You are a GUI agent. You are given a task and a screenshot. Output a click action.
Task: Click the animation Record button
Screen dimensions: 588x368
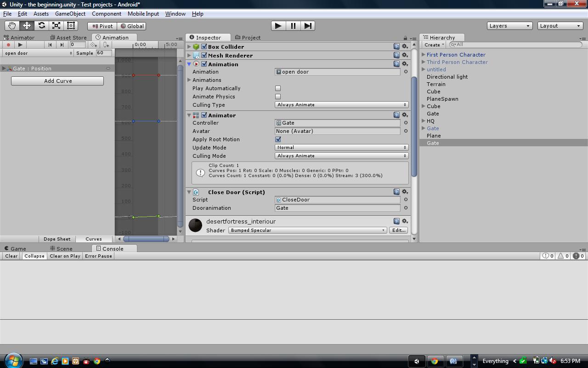8,45
